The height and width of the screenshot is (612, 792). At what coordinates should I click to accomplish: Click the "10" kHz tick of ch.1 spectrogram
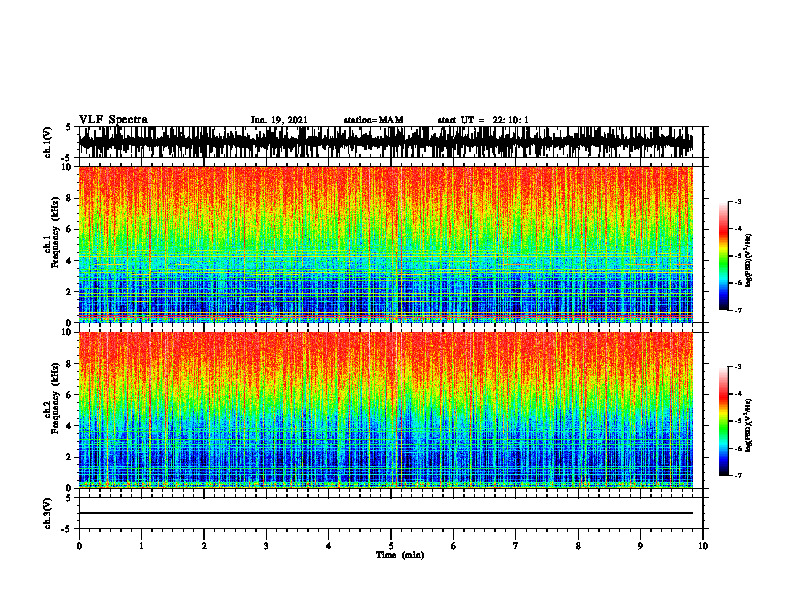coord(68,167)
